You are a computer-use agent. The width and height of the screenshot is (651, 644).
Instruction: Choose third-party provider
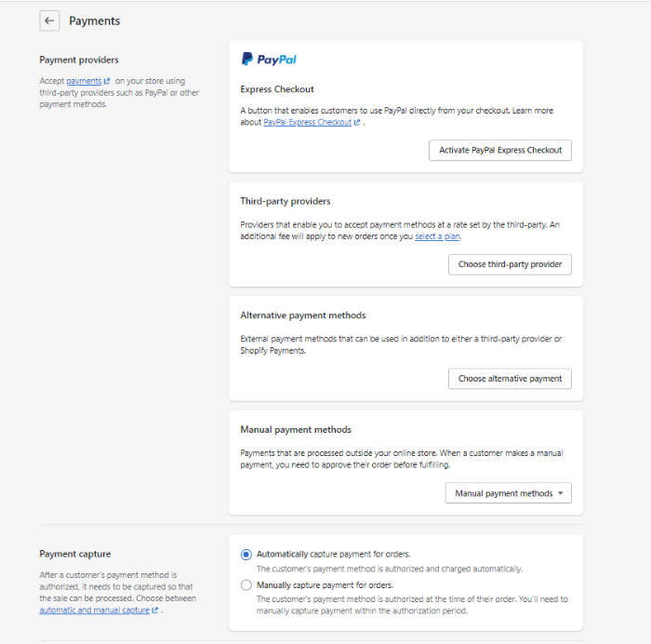(510, 264)
